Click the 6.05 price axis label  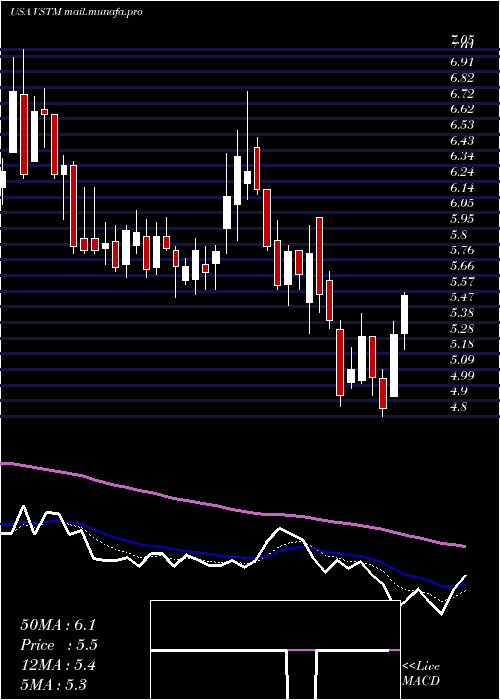[462, 203]
